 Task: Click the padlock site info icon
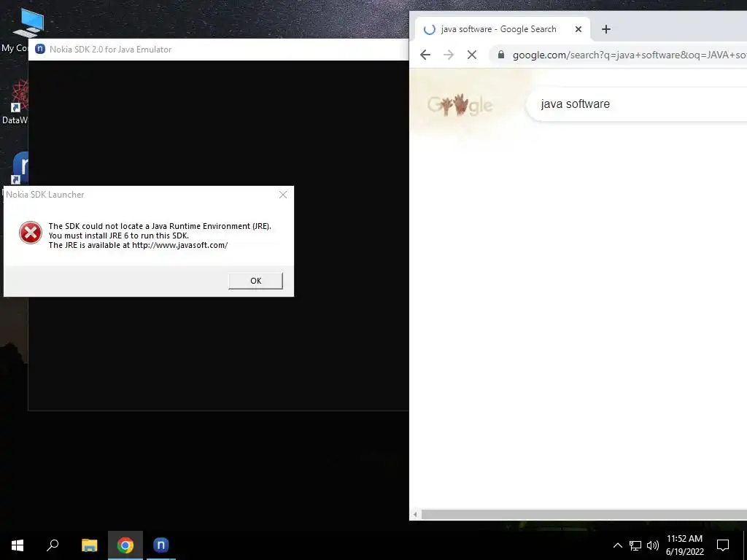(x=500, y=55)
